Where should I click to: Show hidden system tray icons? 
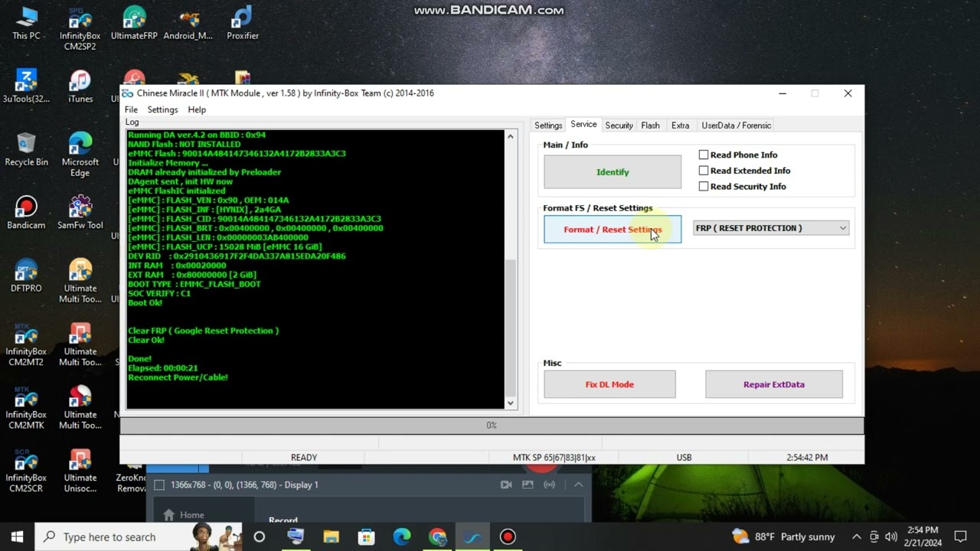[x=856, y=536]
